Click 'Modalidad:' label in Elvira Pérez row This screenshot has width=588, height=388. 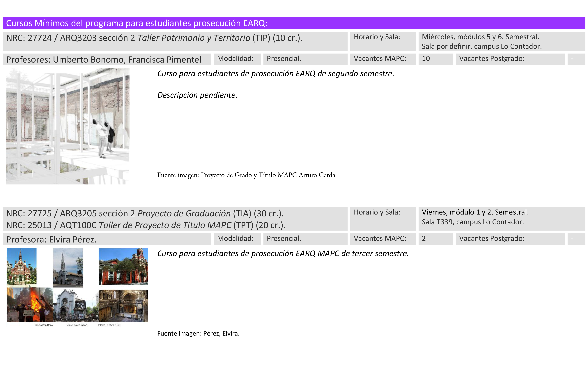pyautogui.click(x=235, y=239)
